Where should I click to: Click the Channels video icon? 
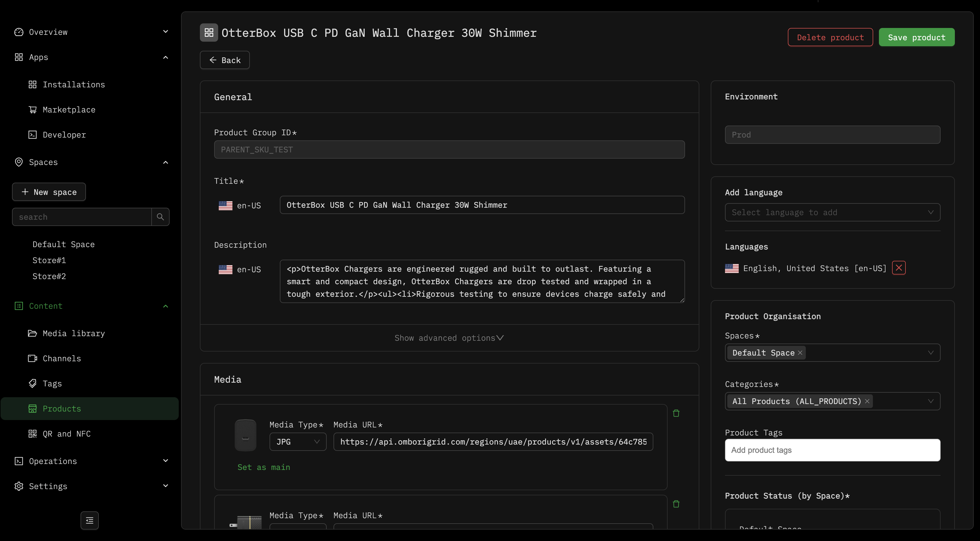point(32,358)
